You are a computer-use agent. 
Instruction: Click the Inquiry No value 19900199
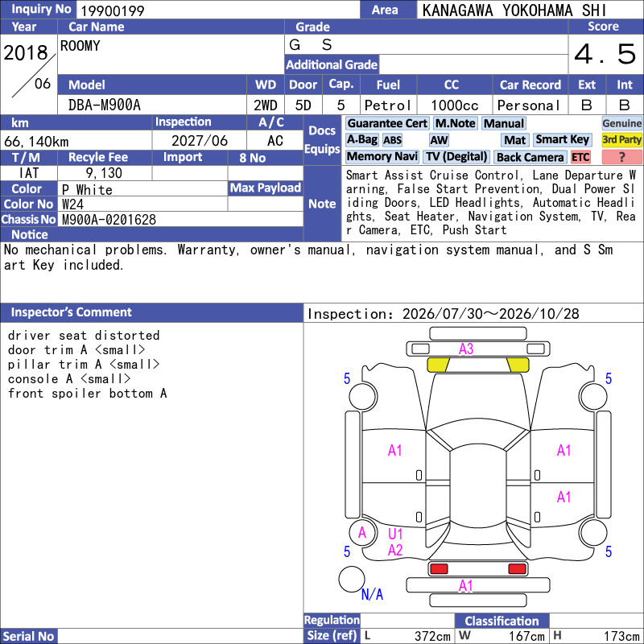113,10
